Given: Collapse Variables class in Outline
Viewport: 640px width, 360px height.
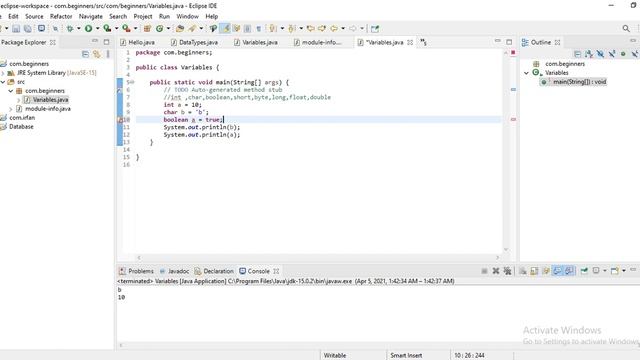Looking at the screenshot, I should 527,73.
